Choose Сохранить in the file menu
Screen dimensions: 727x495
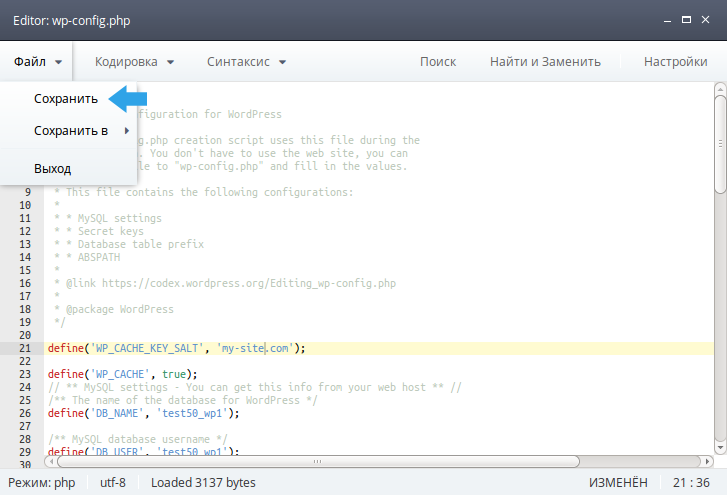pyautogui.click(x=66, y=99)
